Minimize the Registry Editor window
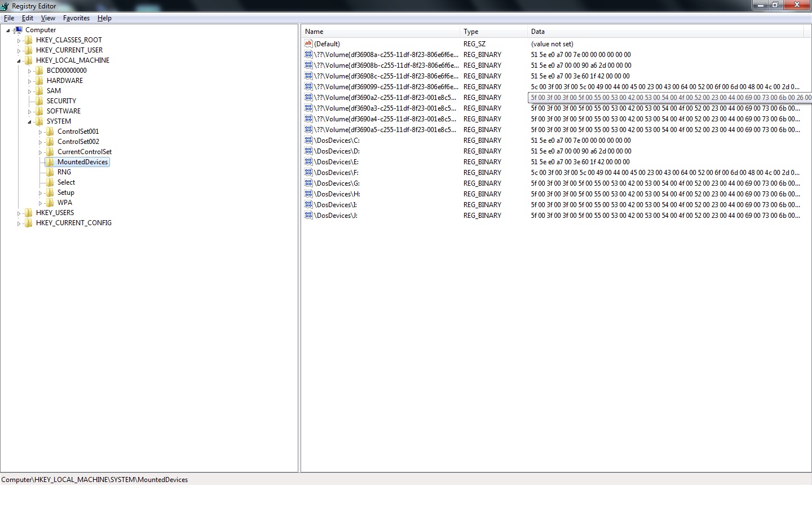812x508 pixels. click(761, 5)
